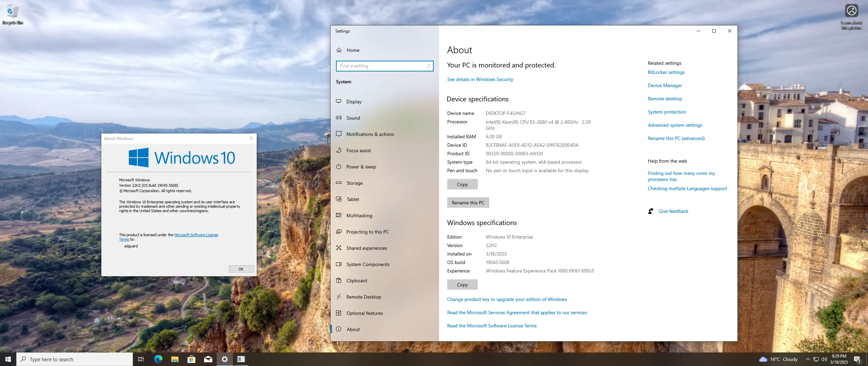The height and width of the screenshot is (366, 868).
Task: Click OK in the About Windows dialog
Action: [x=241, y=269]
